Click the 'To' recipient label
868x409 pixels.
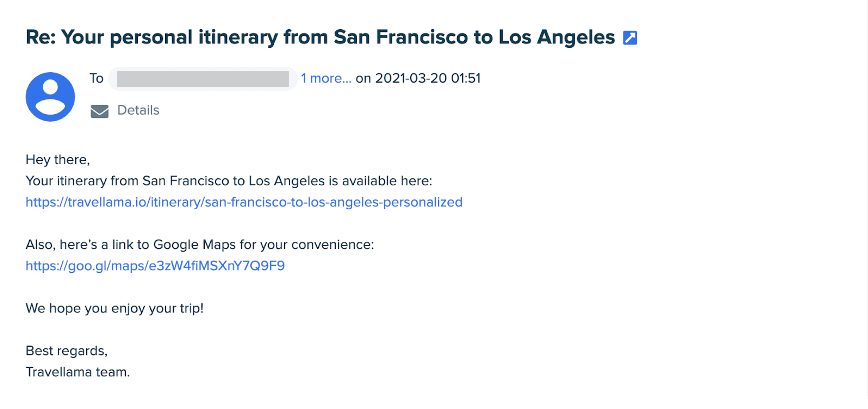(96, 78)
